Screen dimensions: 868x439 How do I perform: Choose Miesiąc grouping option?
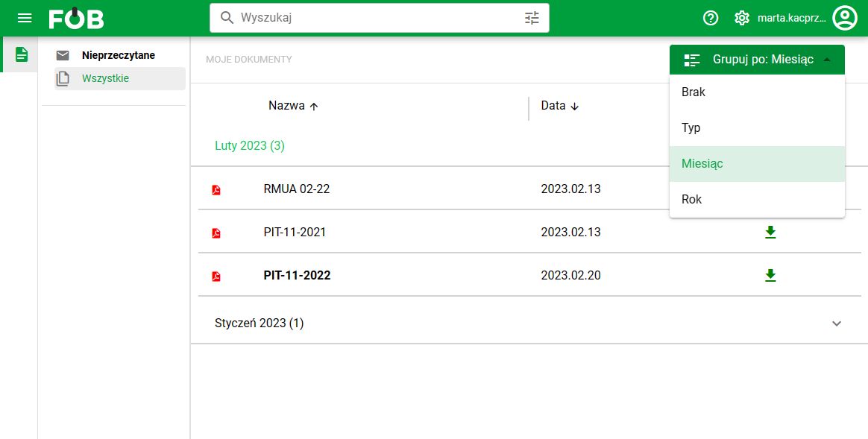(757, 164)
